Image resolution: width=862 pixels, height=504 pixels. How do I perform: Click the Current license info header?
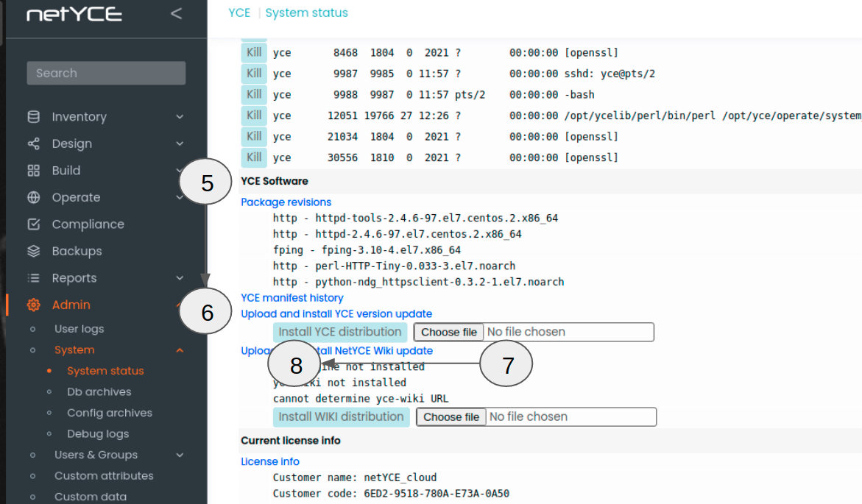point(290,441)
